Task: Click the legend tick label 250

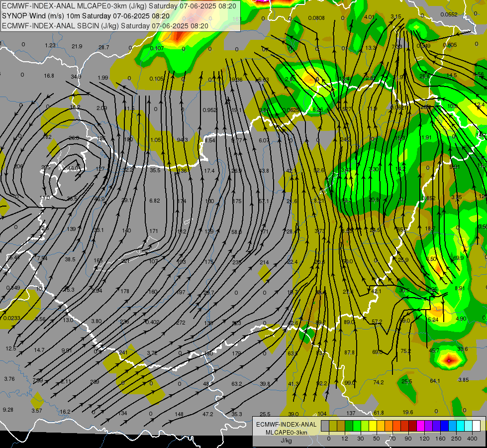Action: coord(456,439)
